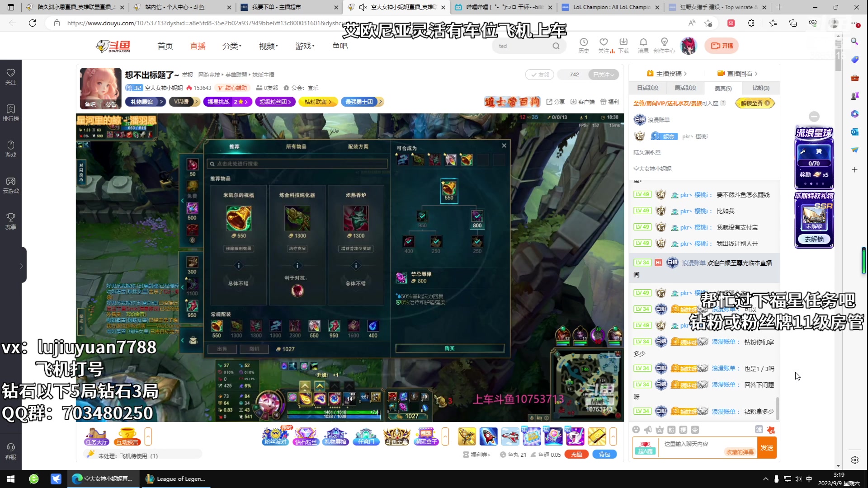868x488 pixels.
Task: Switch to 周活跃度 tab
Action: [x=685, y=88]
